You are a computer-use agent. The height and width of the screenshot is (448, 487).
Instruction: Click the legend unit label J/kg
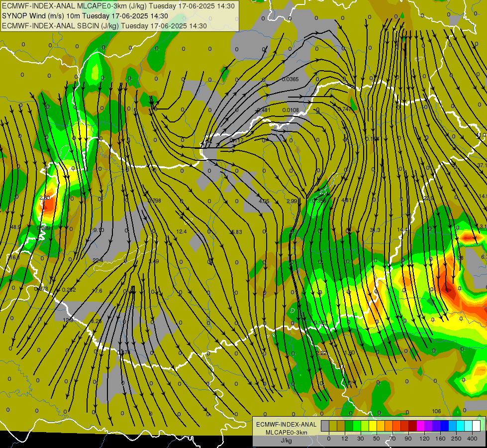[x=286, y=441]
